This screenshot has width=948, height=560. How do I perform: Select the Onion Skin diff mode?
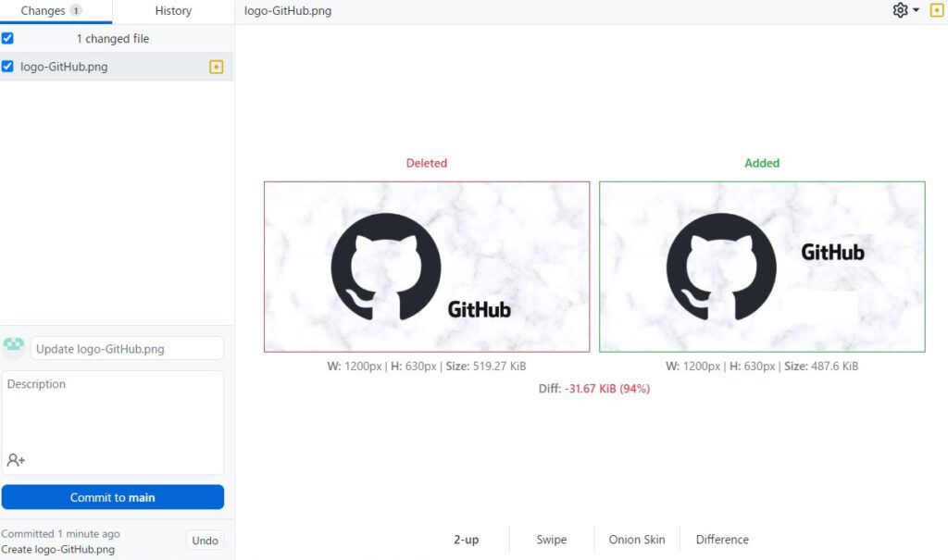(x=637, y=540)
